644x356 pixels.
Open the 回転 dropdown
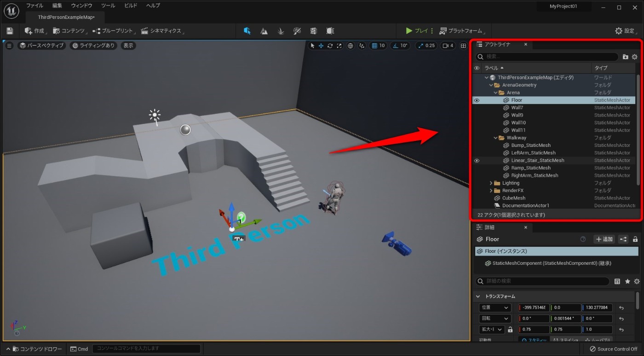pyautogui.click(x=495, y=319)
